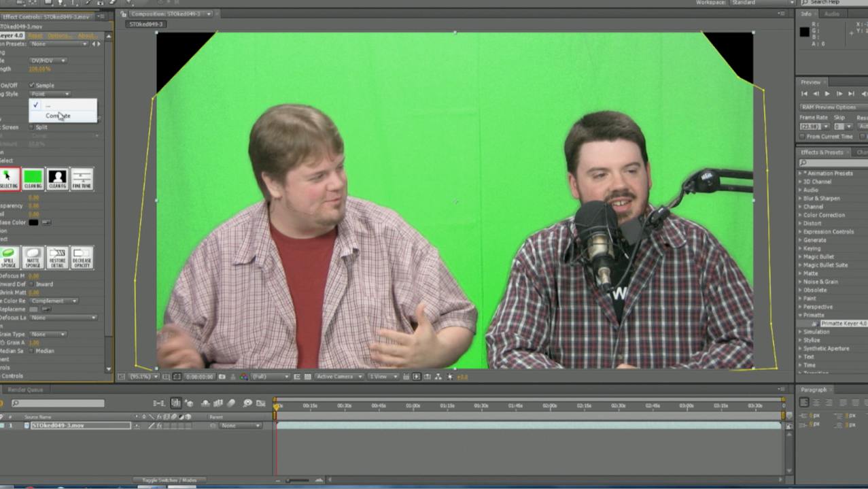Screen dimensions: 868x489
Task: Jump to first frame in Preview panel
Action: click(804, 94)
